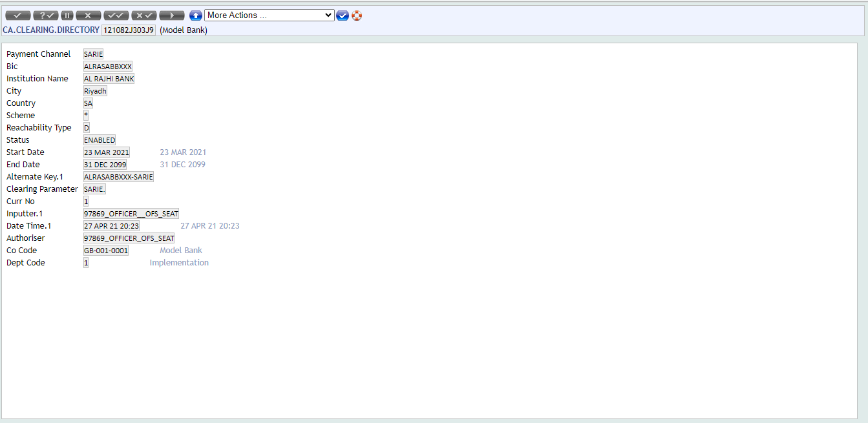The image size is (868, 423).
Task: Click the Institution Name value AL RAJHI BANK
Action: 109,79
